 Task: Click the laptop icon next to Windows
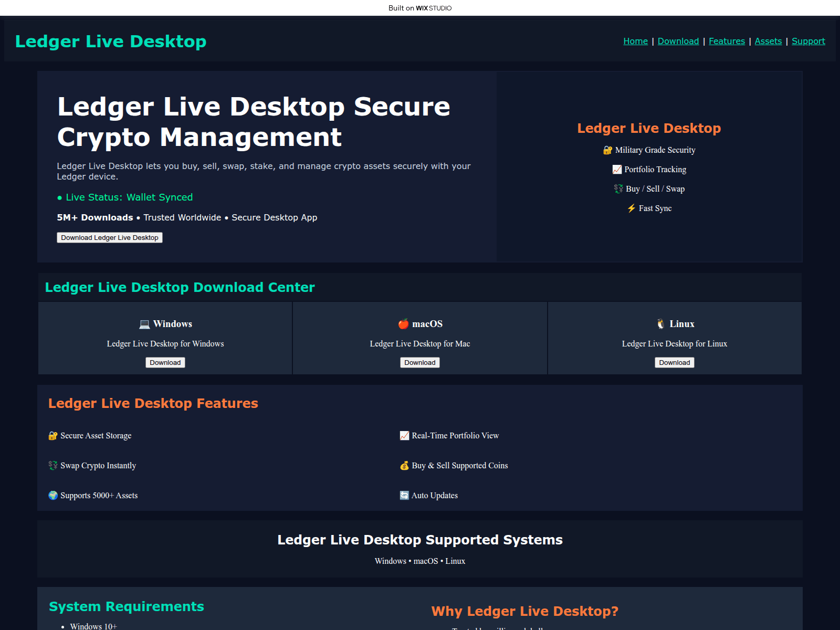pos(144,324)
